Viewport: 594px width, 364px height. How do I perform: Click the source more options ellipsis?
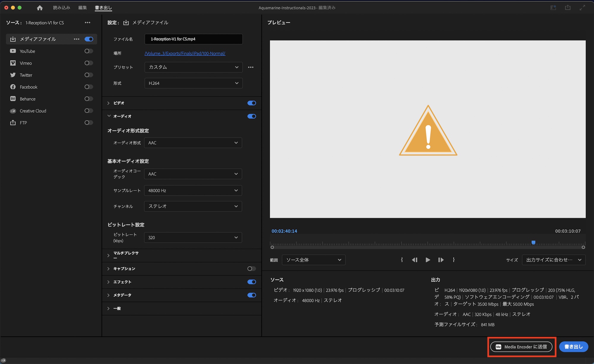coord(87,23)
